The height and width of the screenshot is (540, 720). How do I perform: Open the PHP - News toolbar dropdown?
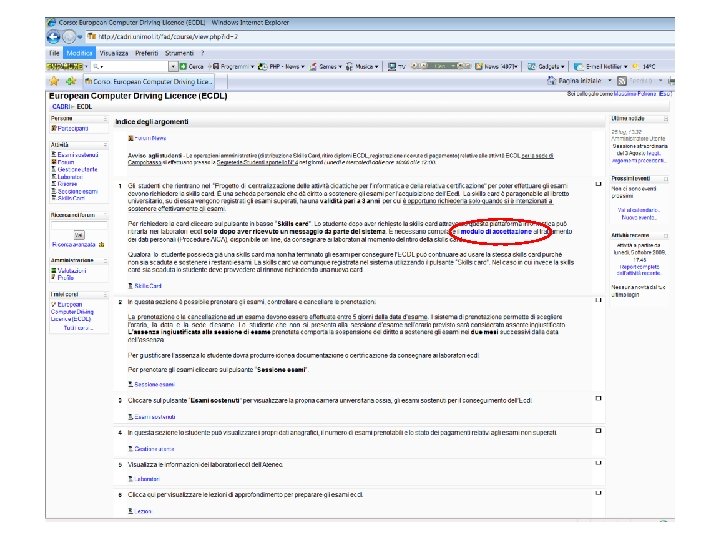click(x=281, y=67)
